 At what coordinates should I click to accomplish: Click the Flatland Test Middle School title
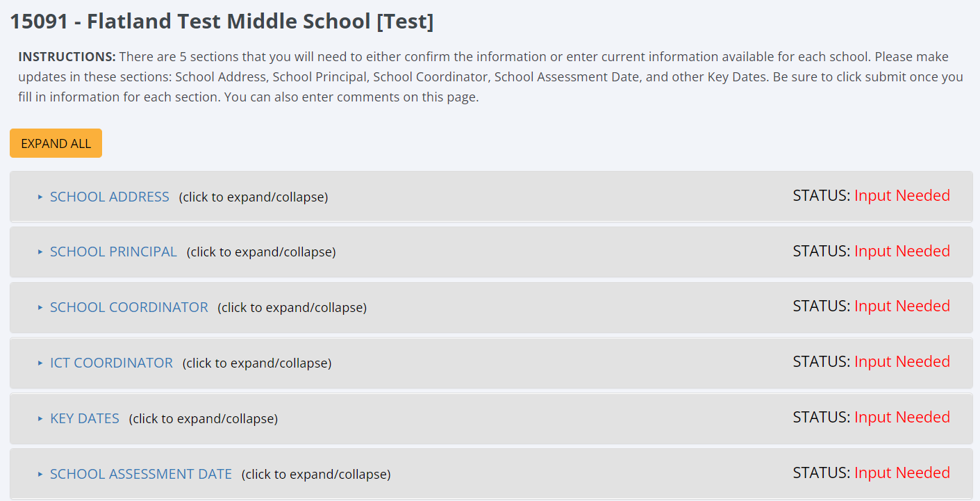point(222,22)
